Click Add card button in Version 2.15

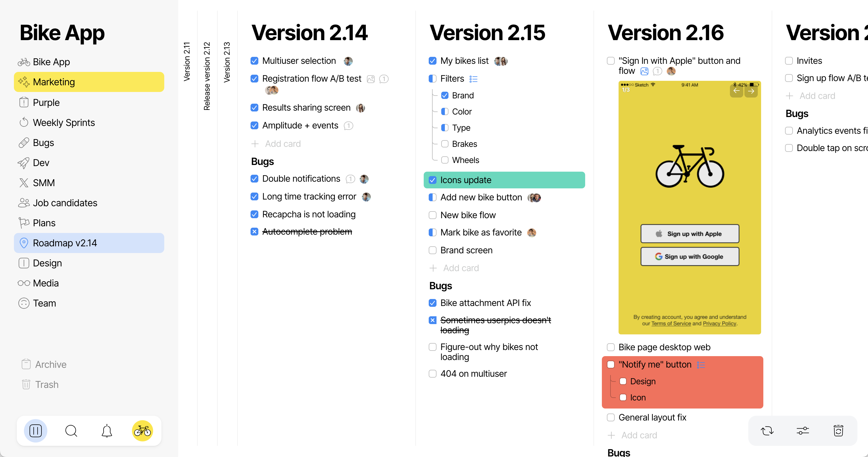click(460, 268)
